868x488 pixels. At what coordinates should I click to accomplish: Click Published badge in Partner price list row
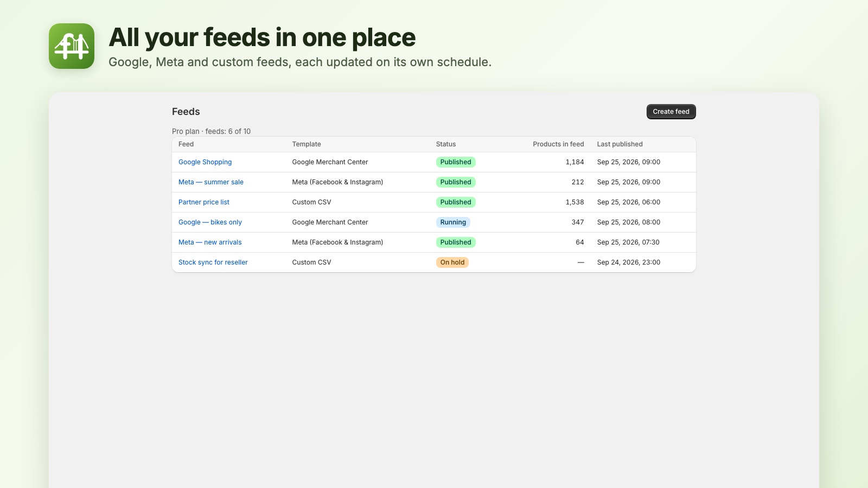[456, 202]
